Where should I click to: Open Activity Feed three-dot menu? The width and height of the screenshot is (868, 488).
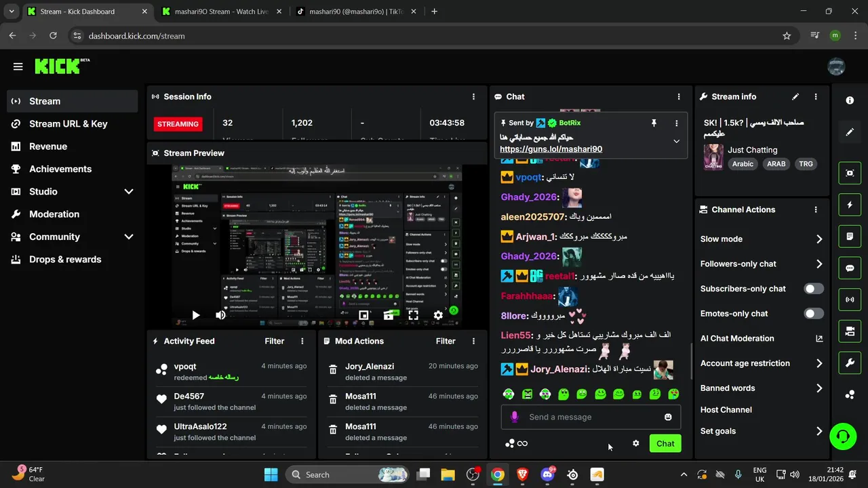click(x=302, y=341)
